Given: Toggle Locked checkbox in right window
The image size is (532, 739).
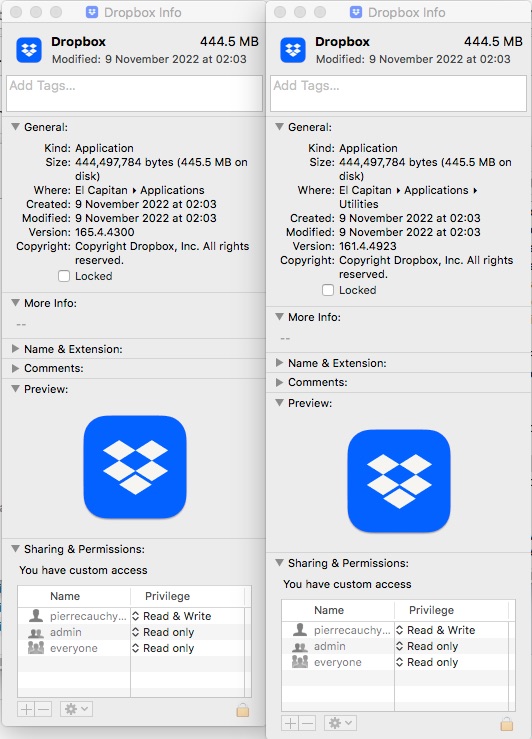Looking at the screenshot, I should [328, 290].
